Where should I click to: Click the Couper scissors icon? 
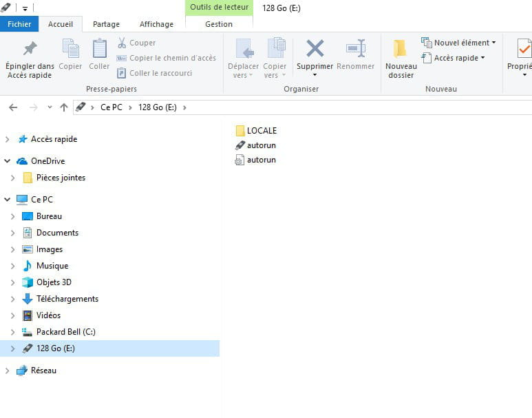(x=122, y=43)
